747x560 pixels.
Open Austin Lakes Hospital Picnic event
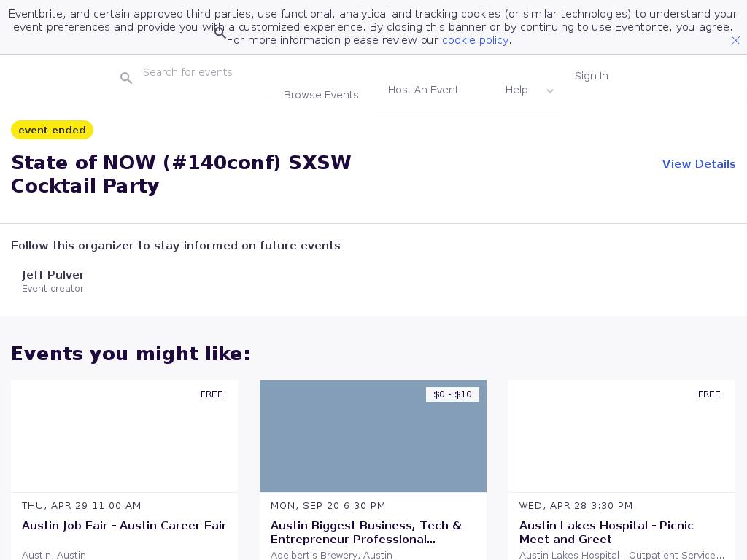click(x=606, y=532)
